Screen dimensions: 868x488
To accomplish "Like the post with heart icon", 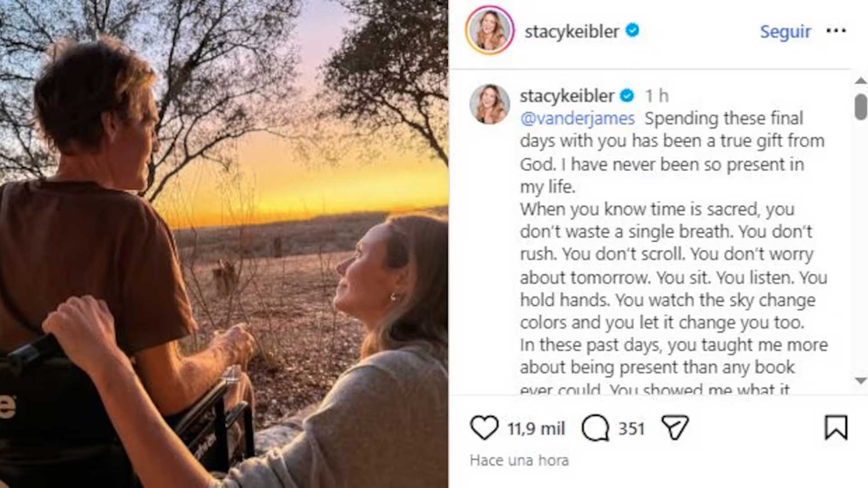I will (x=484, y=427).
